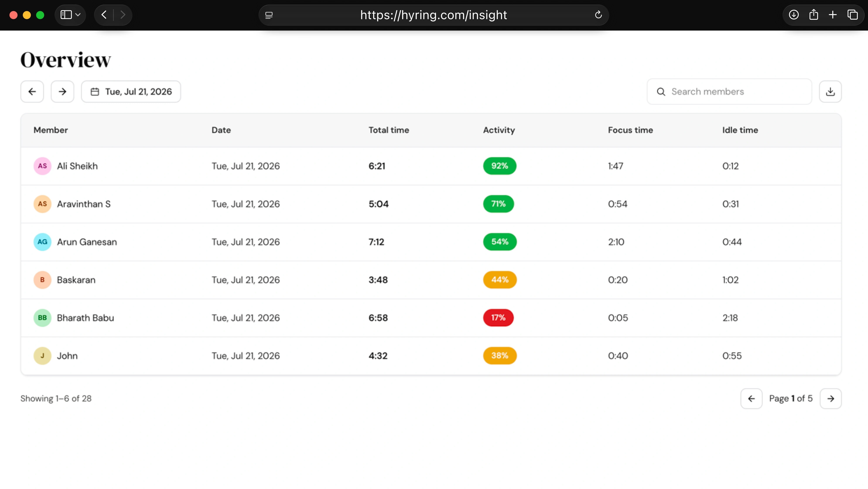Viewport: 868px width, 489px height.
Task: Navigate forward in browser
Action: 123,15
